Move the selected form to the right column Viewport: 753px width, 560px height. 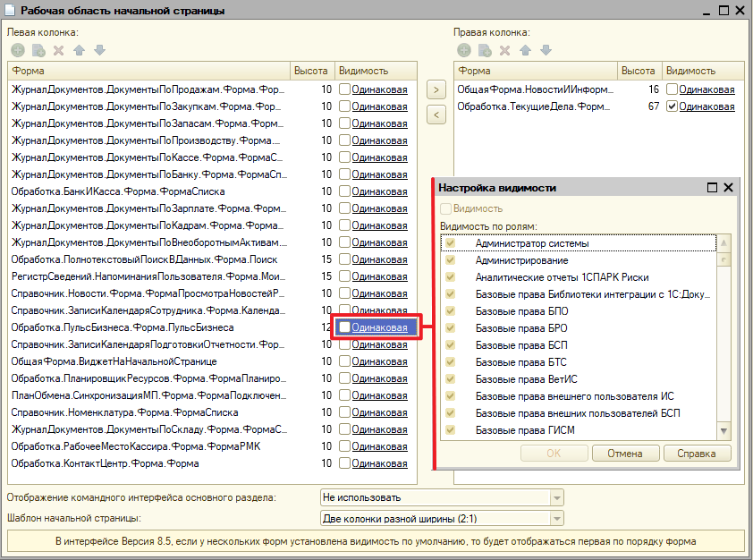click(436, 89)
